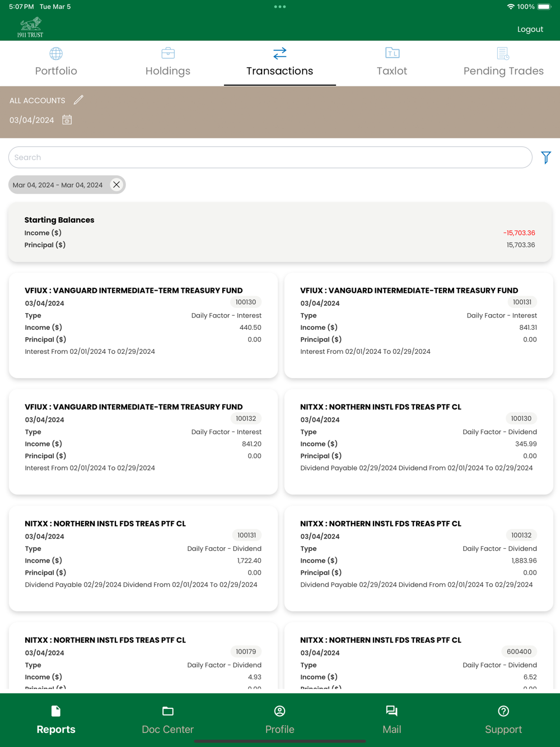Open Support in the bottom bar
This screenshot has width=560, height=747.
(x=503, y=720)
